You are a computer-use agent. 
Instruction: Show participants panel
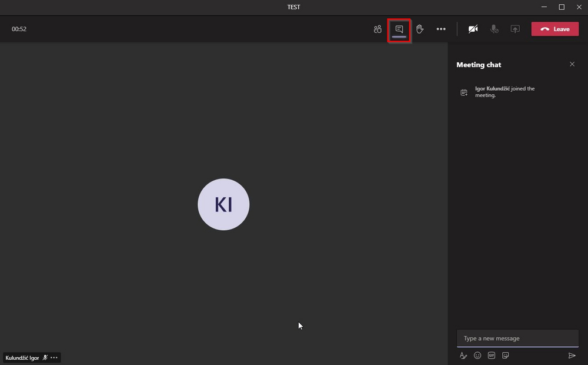(377, 29)
